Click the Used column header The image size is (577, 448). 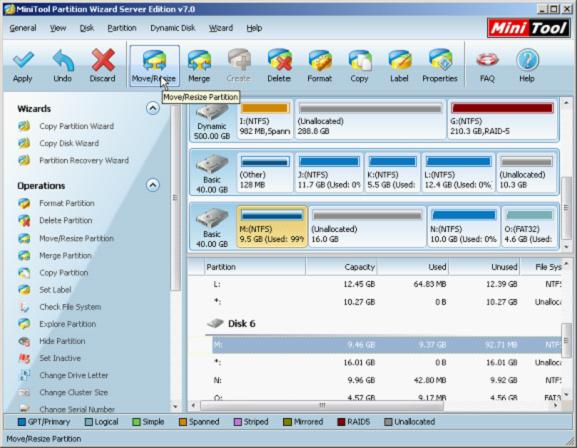[x=413, y=267]
